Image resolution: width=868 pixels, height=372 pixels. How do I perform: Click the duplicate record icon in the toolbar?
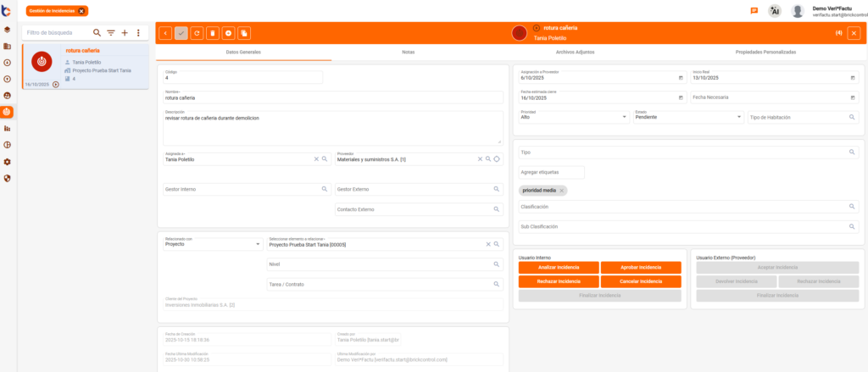tap(244, 33)
